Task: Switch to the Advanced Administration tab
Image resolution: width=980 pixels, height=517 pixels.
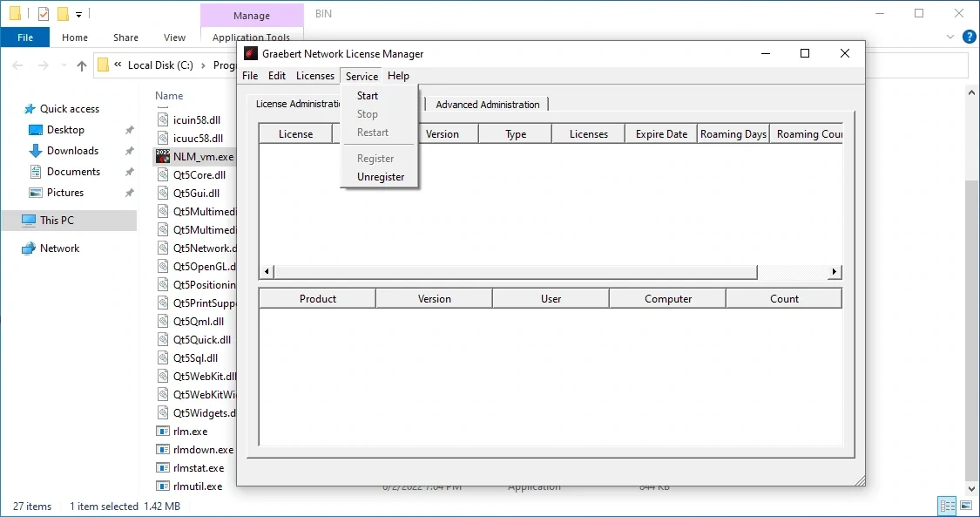Action: tap(488, 105)
